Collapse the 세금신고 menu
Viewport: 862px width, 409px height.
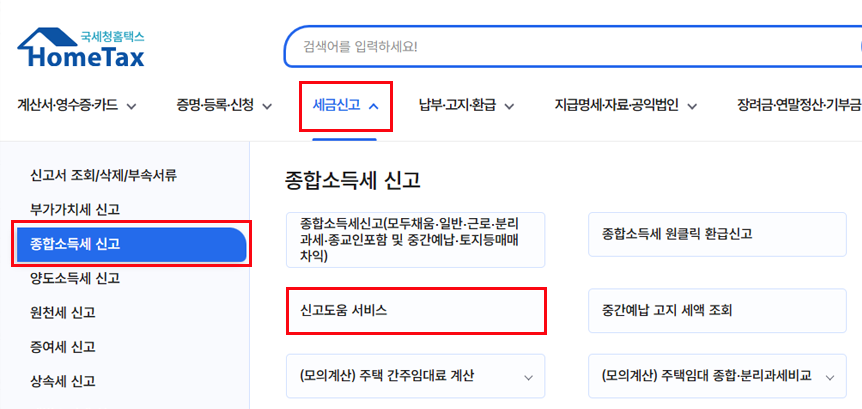346,106
